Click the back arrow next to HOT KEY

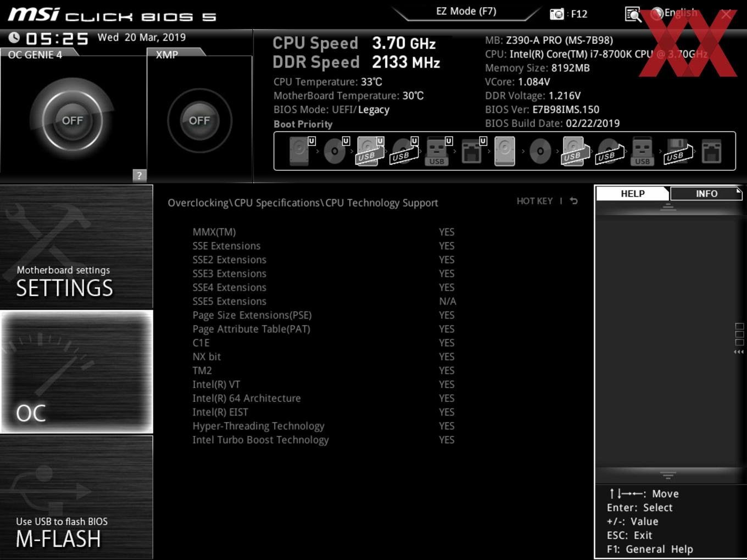click(x=573, y=201)
